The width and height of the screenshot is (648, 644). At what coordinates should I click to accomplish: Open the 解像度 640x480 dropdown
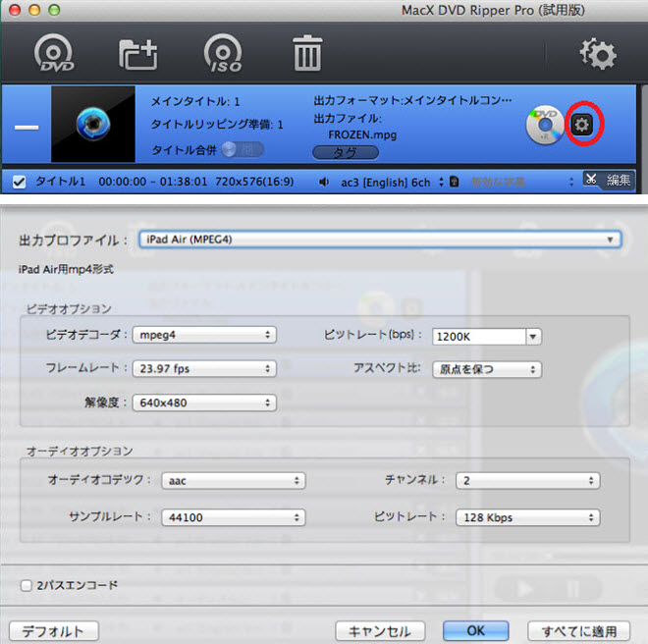click(204, 402)
